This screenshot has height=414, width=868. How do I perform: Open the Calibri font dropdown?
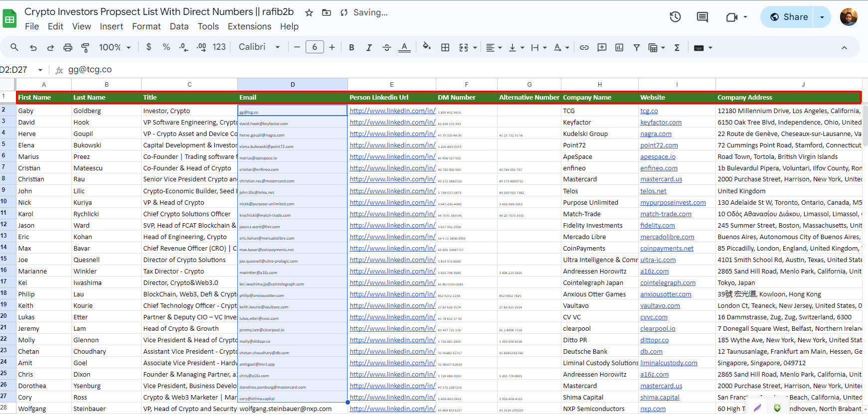point(259,47)
